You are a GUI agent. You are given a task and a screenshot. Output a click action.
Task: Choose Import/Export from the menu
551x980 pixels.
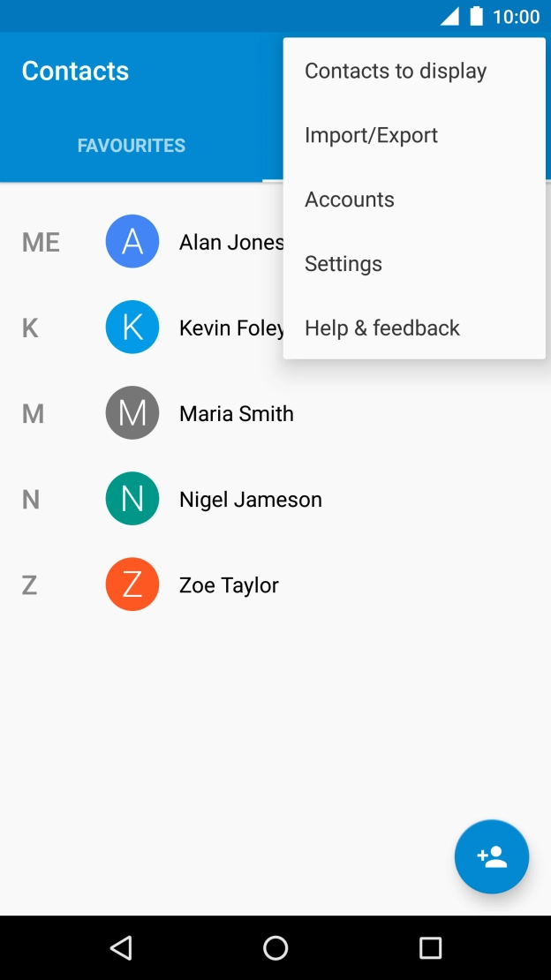(371, 135)
